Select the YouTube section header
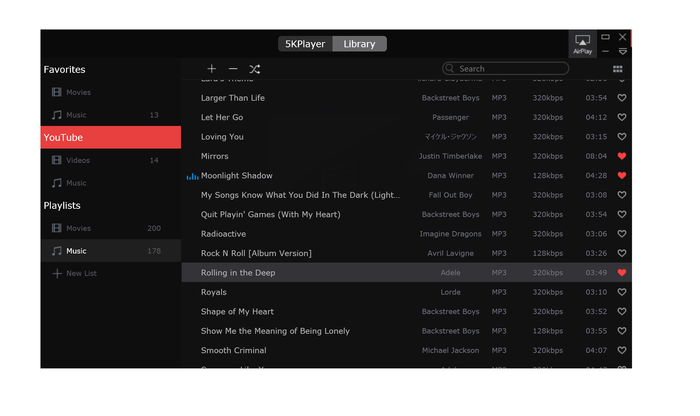The image size is (700, 416). click(x=111, y=137)
